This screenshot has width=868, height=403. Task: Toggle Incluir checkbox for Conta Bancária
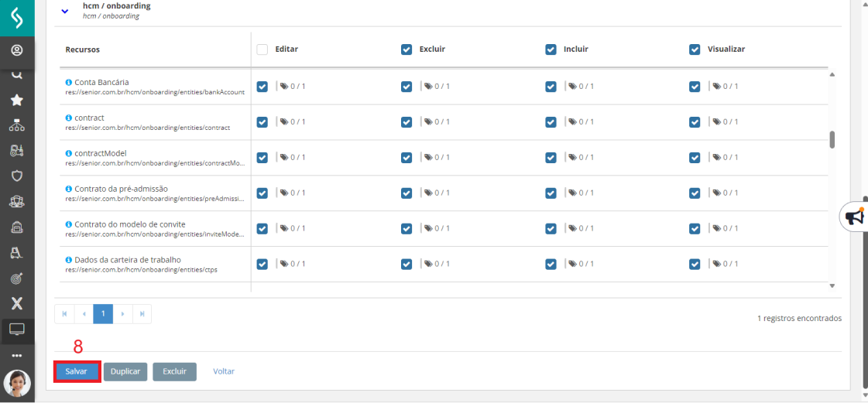[551, 87]
